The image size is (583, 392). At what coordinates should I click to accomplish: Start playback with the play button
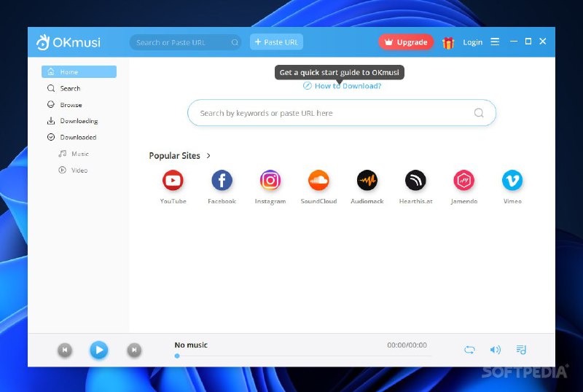click(x=99, y=350)
